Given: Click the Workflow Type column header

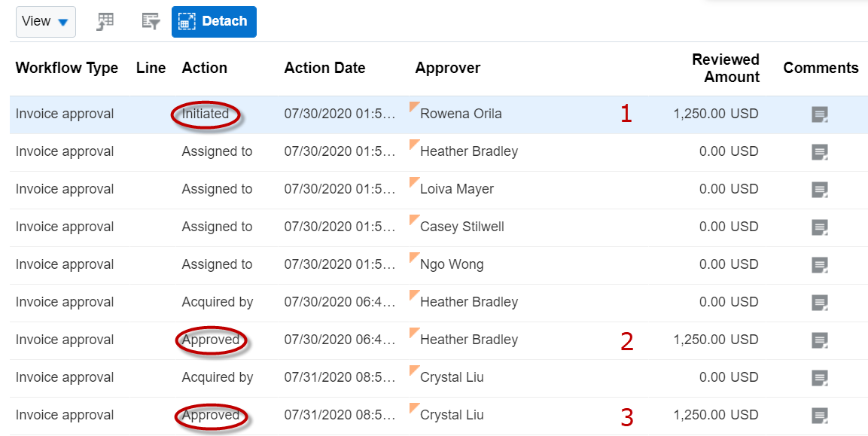Looking at the screenshot, I should click(66, 68).
